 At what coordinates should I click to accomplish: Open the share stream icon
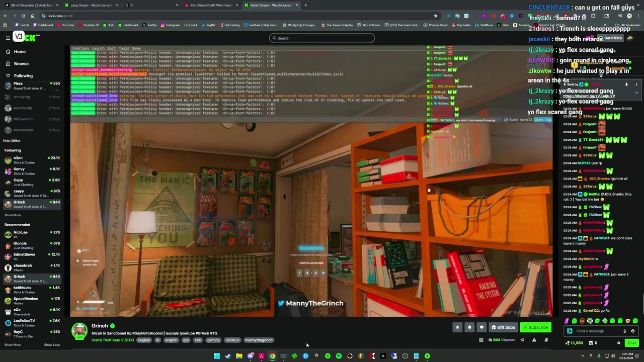click(522, 340)
